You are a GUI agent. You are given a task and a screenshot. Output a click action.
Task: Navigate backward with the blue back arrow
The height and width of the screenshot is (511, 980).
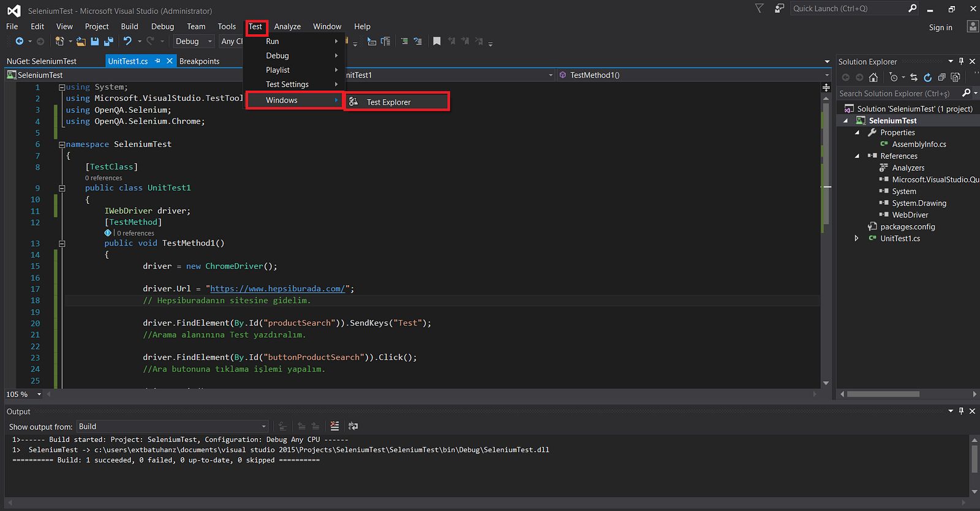tap(20, 41)
